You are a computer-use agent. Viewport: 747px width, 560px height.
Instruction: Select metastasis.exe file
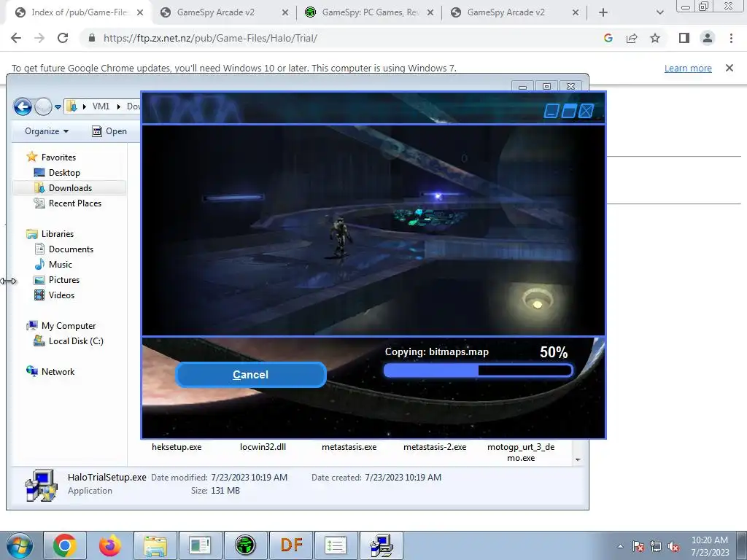coord(349,447)
